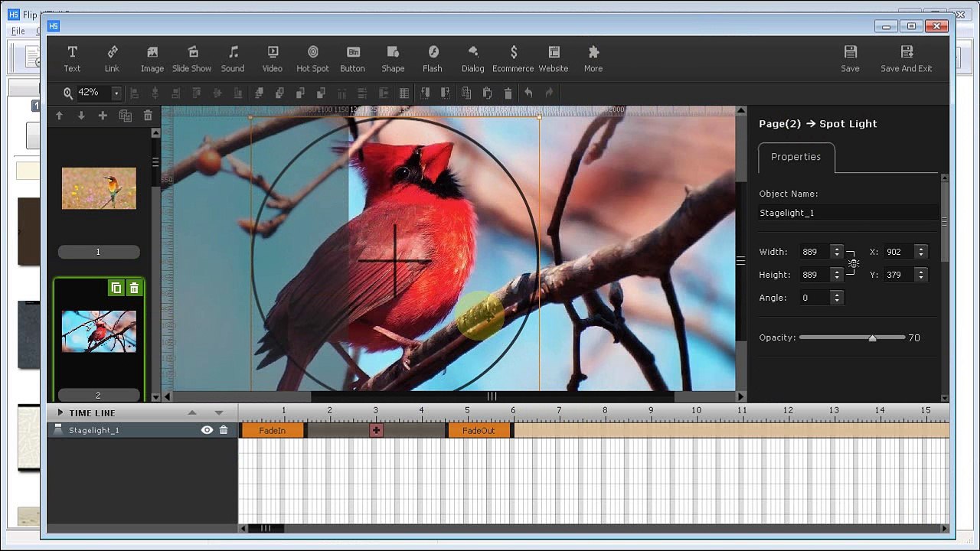Click the Save And Exit button
Image resolution: width=980 pixels, height=551 pixels.
tap(906, 59)
